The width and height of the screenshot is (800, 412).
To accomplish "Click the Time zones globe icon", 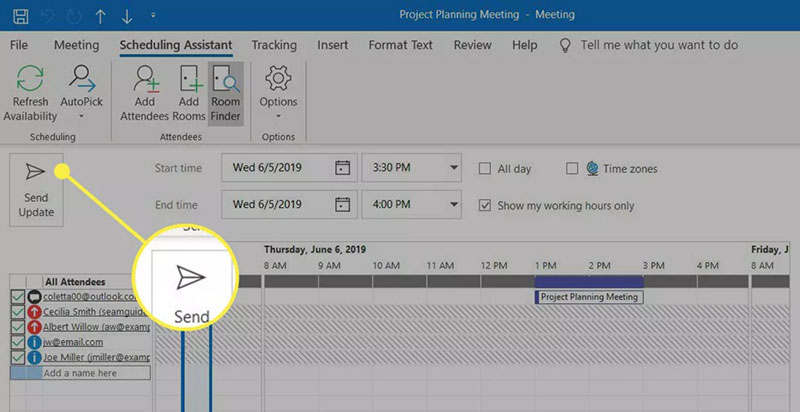I will (x=592, y=169).
